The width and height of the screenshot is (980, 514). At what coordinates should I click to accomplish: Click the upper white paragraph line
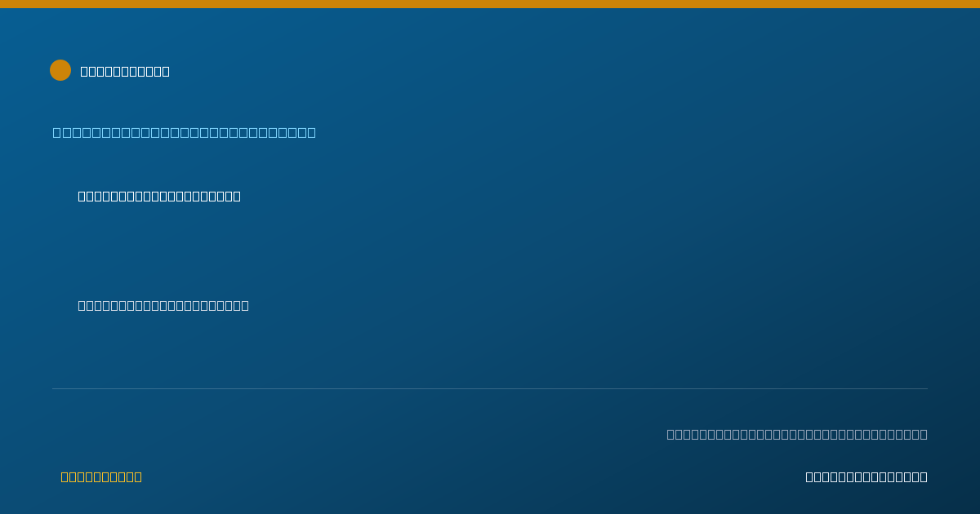159,196
